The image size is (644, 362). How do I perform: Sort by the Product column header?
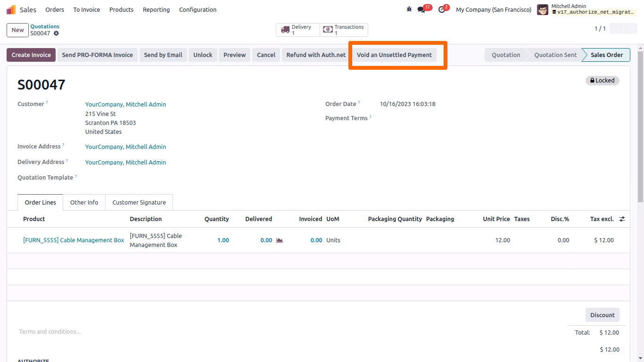pos(34,219)
